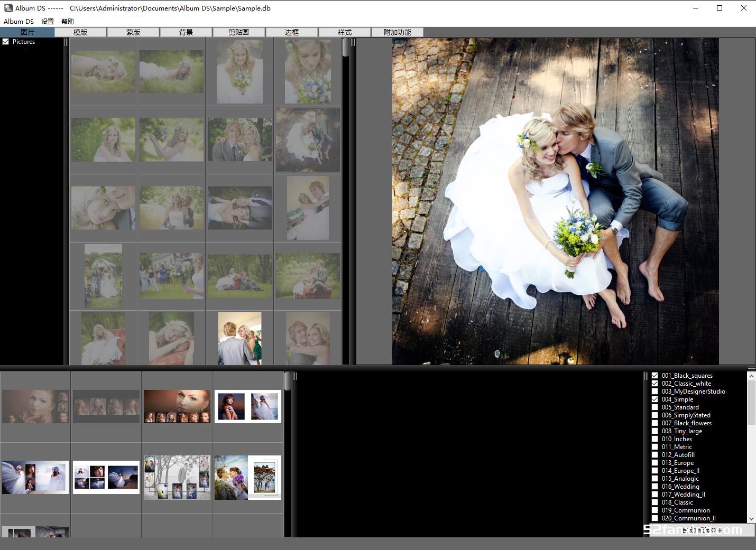Viewport: 756px width, 550px height.
Task: Select top-down bride with blue bouquet thumbnail
Action: pyautogui.click(x=308, y=72)
